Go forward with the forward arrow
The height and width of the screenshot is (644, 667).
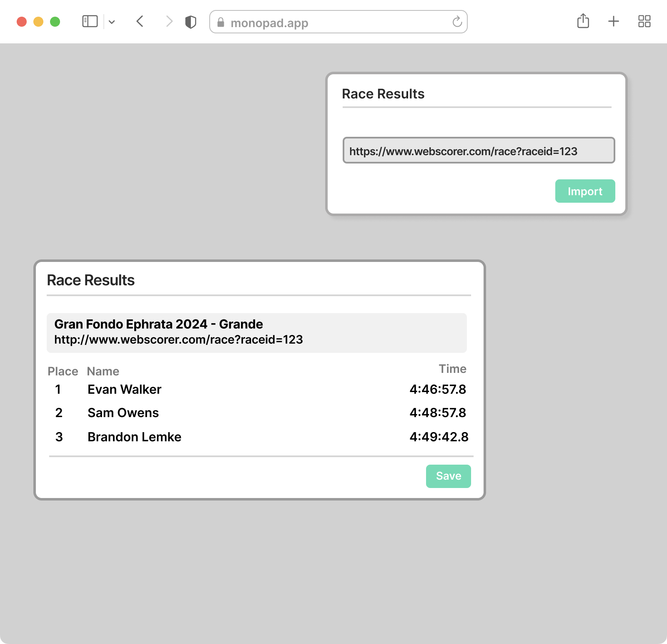point(169,21)
